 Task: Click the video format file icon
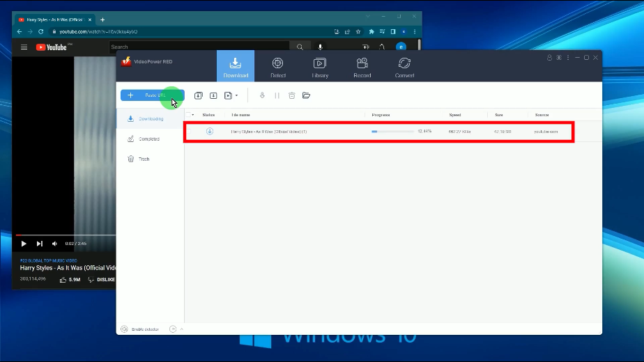229,95
